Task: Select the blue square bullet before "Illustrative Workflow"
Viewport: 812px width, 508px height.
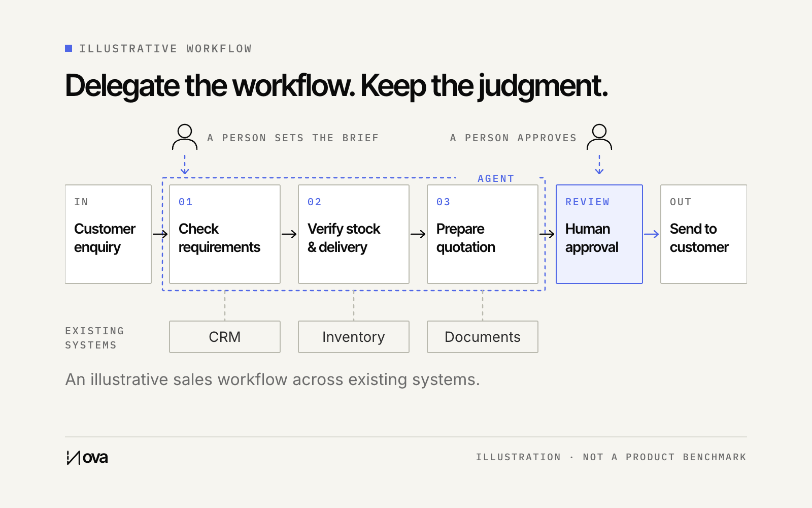Action: click(69, 48)
